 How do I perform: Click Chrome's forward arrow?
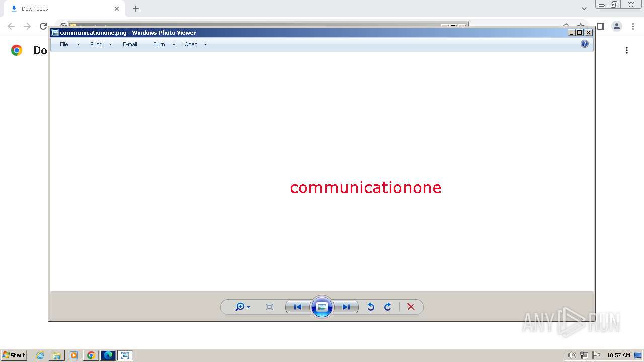(x=27, y=26)
